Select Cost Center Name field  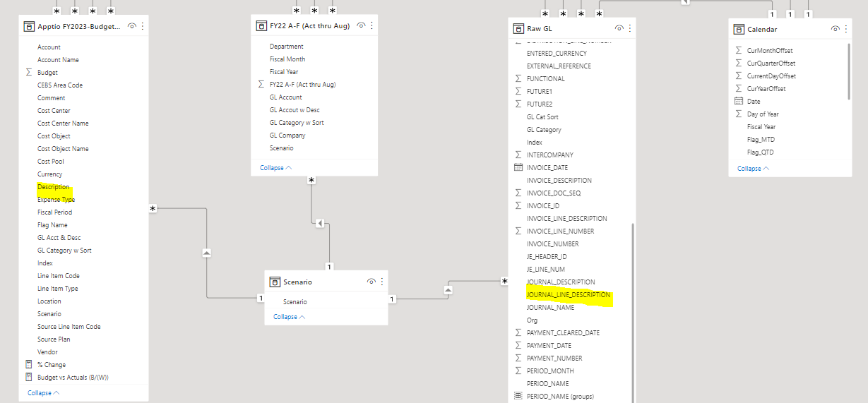[63, 124]
